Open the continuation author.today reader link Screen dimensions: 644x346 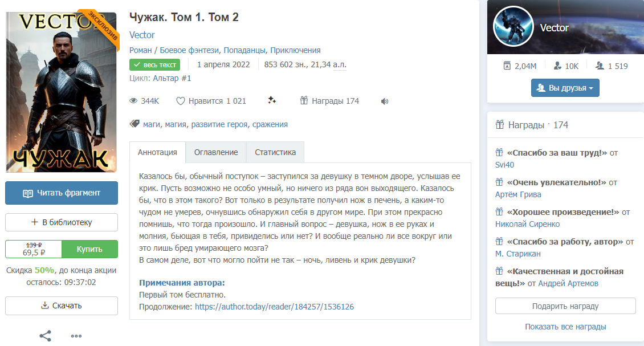274,307
